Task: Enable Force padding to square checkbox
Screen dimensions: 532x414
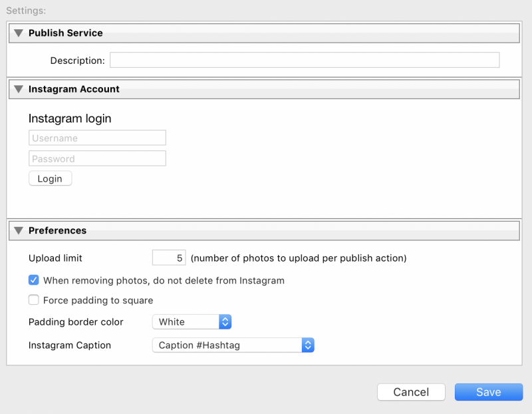Action: 34,300
